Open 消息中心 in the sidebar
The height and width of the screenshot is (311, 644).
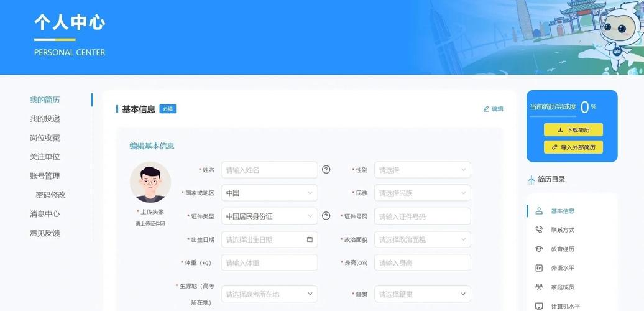[x=45, y=214]
